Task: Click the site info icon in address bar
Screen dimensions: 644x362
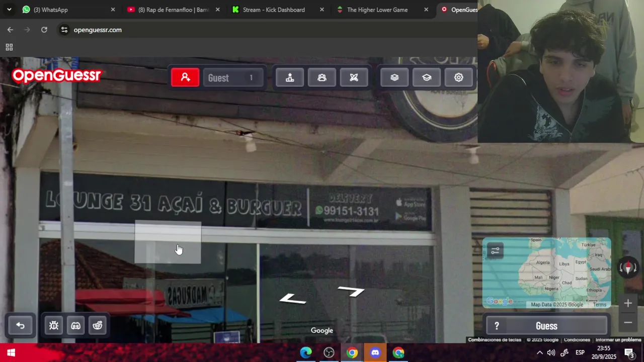Action: pyautogui.click(x=64, y=30)
